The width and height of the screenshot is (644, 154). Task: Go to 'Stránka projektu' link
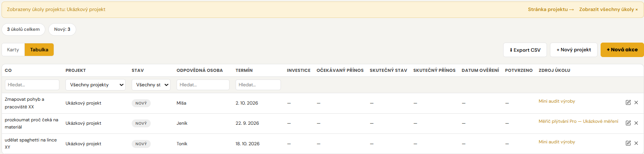click(551, 10)
